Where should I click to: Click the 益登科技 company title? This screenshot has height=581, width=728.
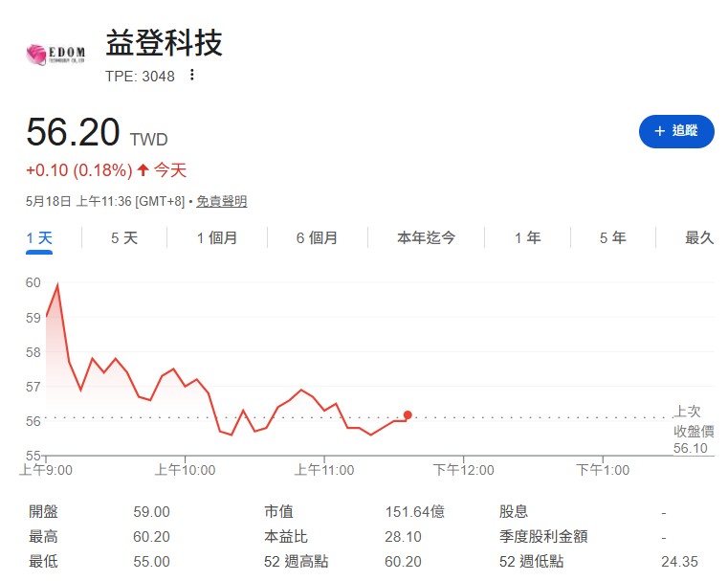(x=165, y=43)
